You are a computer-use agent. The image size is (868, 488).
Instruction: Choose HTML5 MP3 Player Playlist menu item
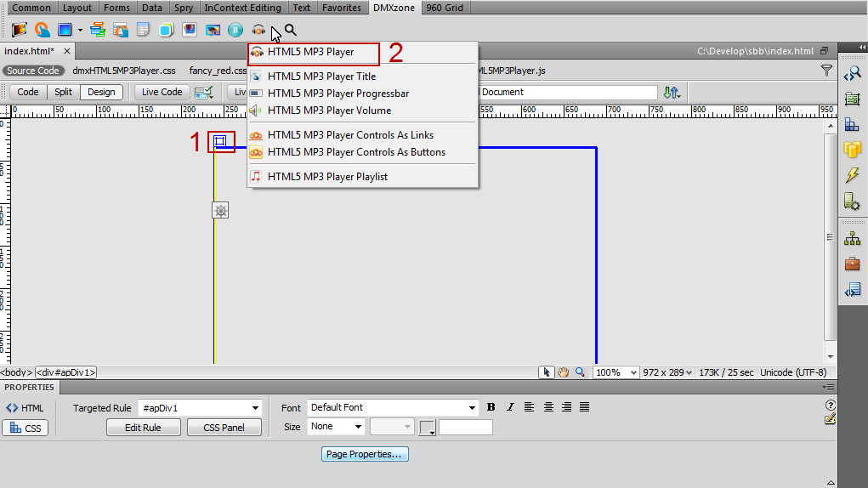pyautogui.click(x=363, y=177)
